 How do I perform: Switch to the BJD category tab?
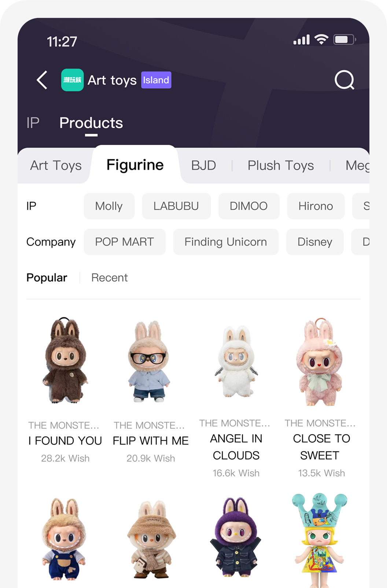click(x=203, y=165)
